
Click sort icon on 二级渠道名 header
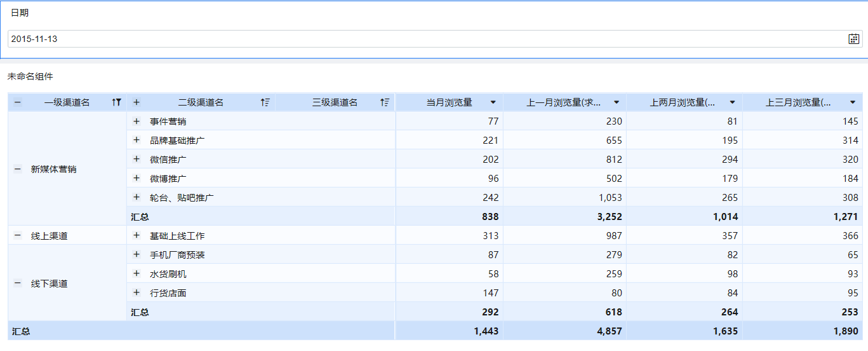[265, 102]
